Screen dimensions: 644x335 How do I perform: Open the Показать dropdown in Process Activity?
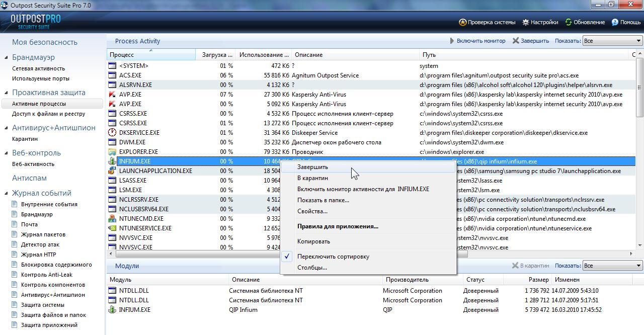click(612, 41)
